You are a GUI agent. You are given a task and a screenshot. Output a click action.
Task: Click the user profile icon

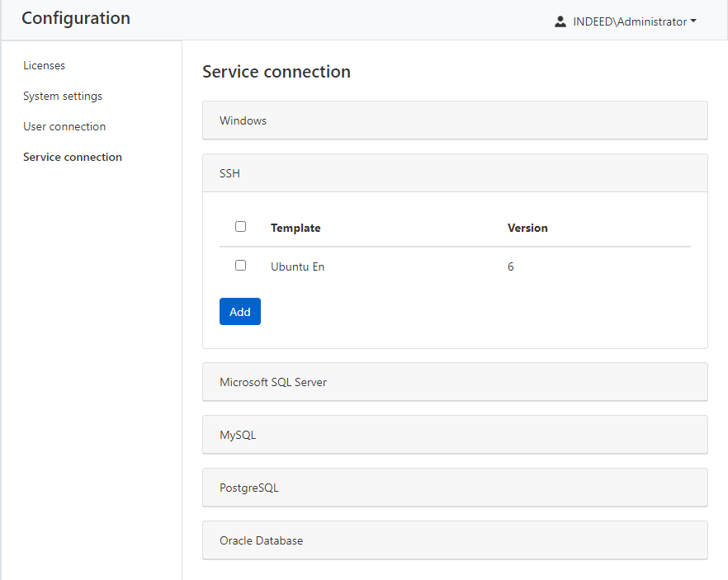(x=560, y=22)
